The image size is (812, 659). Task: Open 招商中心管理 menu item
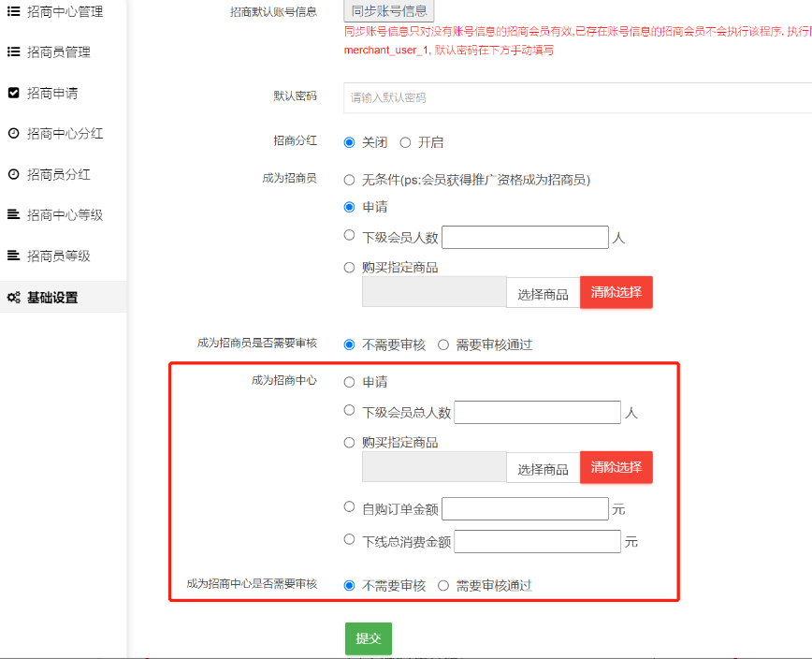(65, 11)
